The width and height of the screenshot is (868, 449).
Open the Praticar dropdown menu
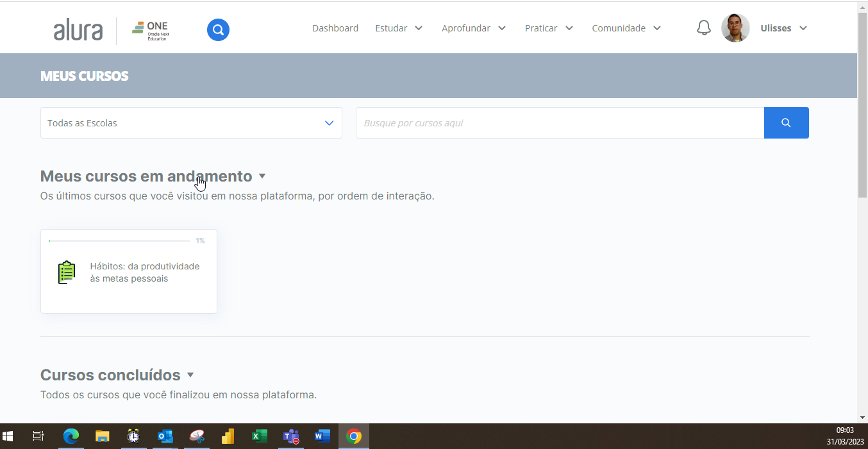pos(548,28)
